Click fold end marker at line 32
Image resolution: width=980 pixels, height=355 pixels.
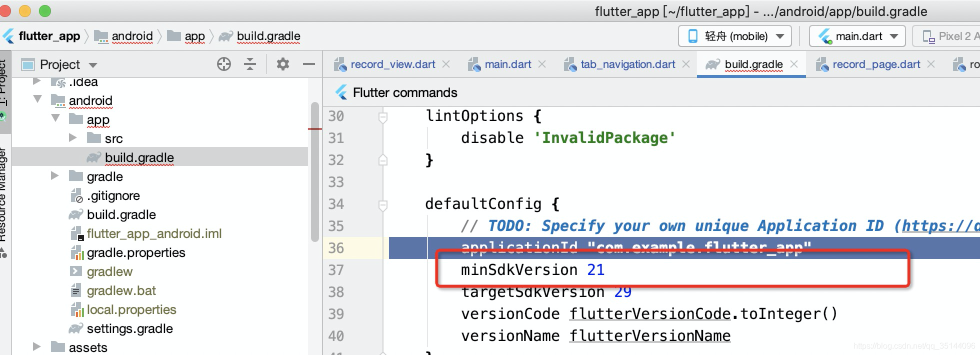tap(383, 160)
